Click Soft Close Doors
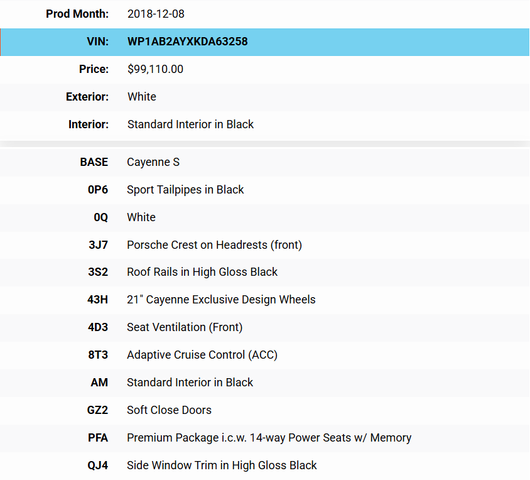The width and height of the screenshot is (530, 480). (x=169, y=410)
